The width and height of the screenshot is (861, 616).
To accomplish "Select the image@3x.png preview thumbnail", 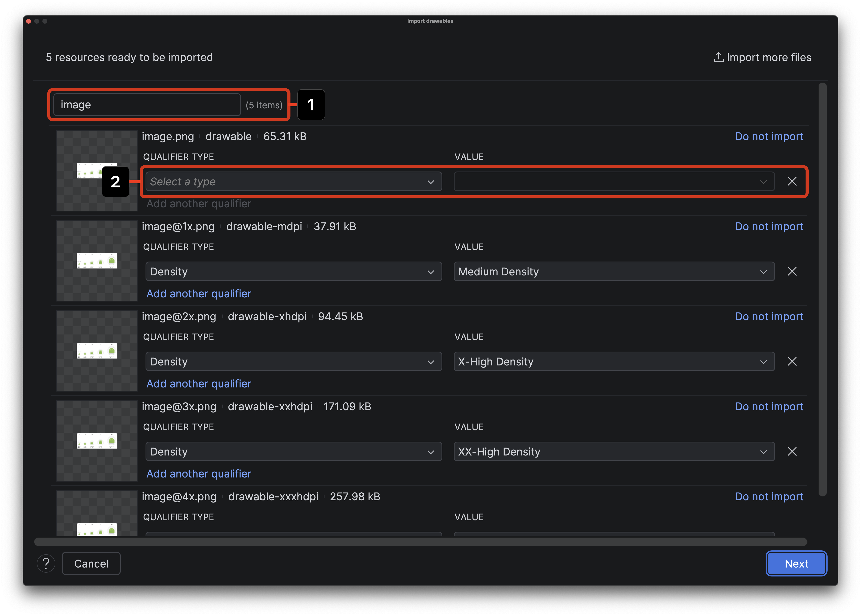I will pyautogui.click(x=97, y=441).
